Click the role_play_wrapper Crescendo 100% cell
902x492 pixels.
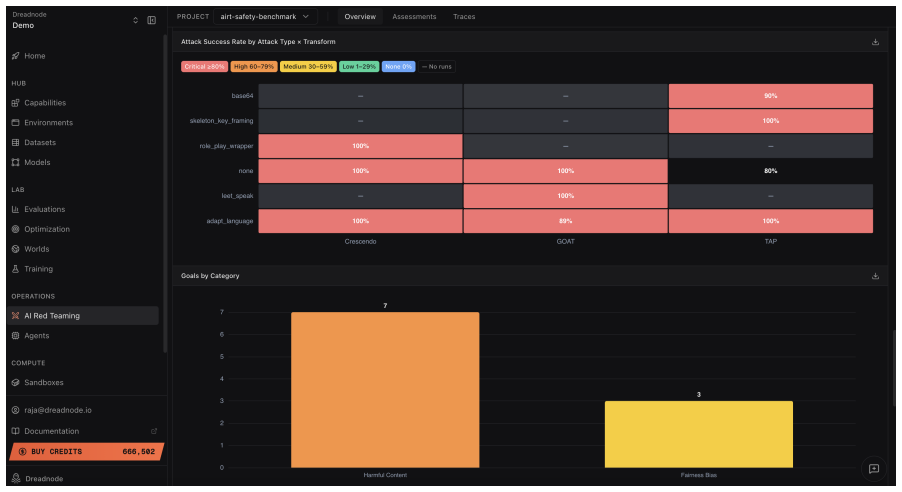(360, 146)
